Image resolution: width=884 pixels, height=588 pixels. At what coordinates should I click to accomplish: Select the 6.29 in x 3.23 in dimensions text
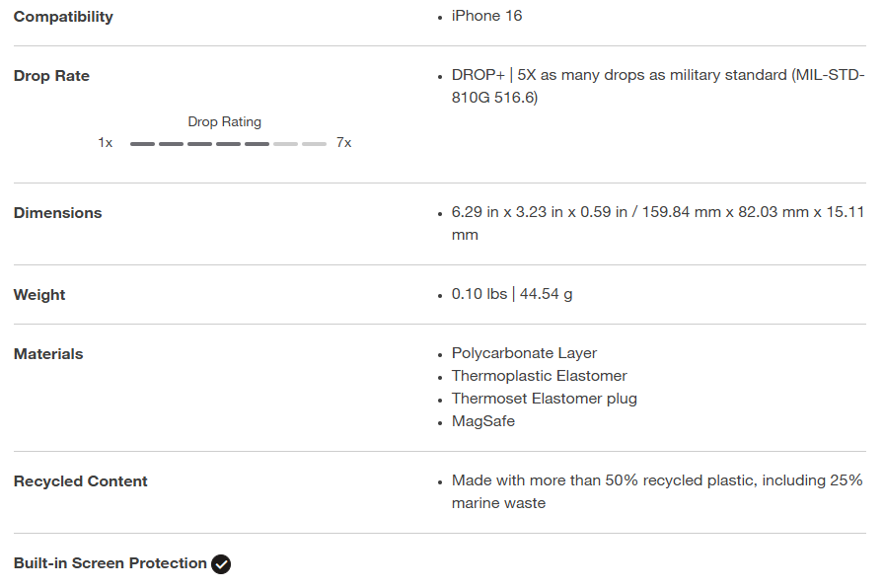[x=657, y=223]
